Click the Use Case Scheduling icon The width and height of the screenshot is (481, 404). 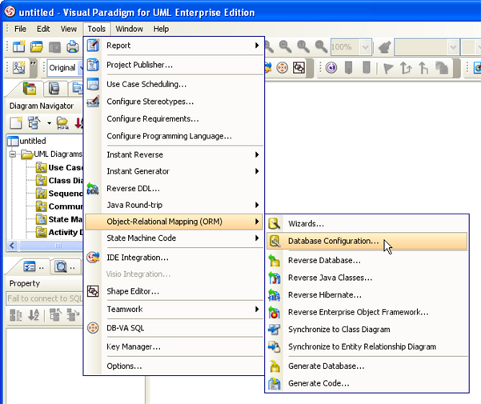click(93, 84)
